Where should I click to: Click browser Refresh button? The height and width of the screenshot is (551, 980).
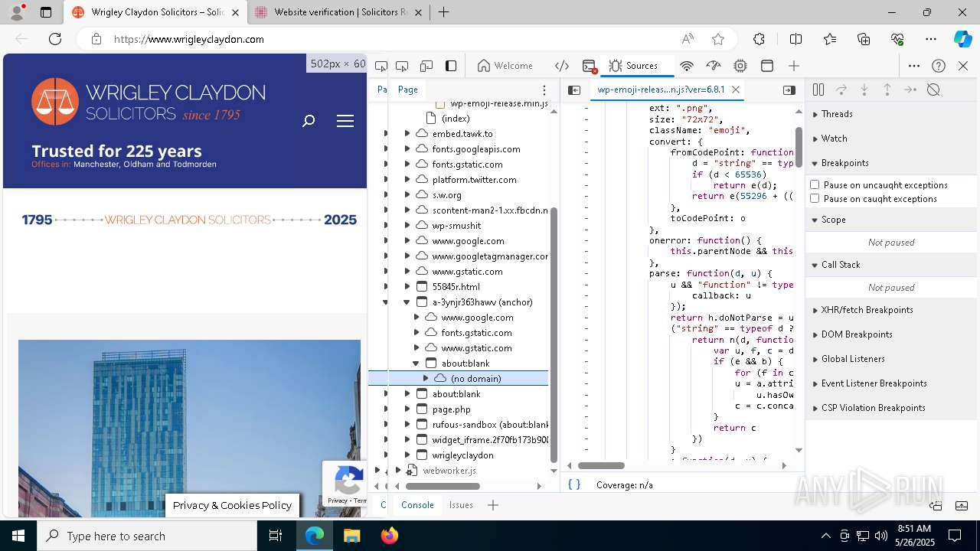55,39
